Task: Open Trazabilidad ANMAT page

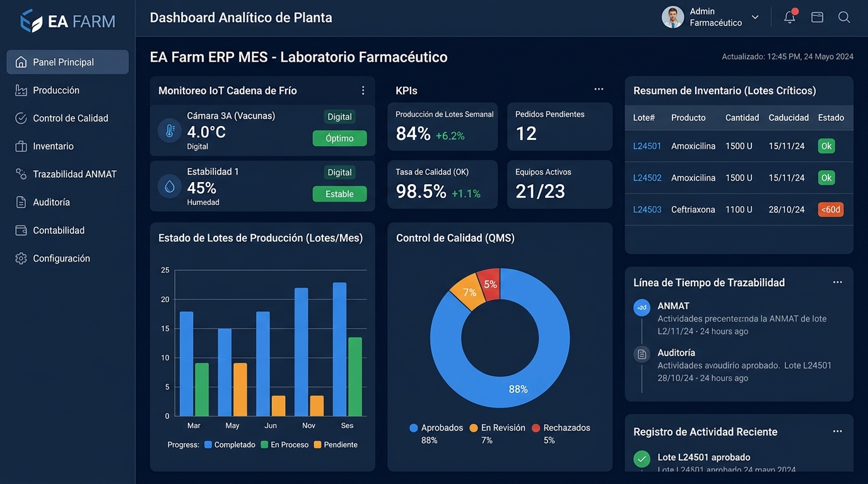Action: pos(67,174)
